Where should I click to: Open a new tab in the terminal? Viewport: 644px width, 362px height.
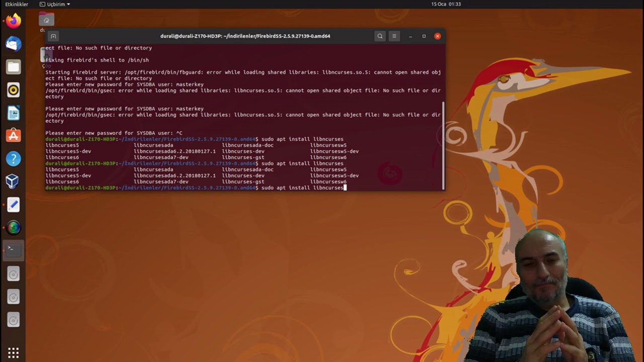[x=53, y=36]
